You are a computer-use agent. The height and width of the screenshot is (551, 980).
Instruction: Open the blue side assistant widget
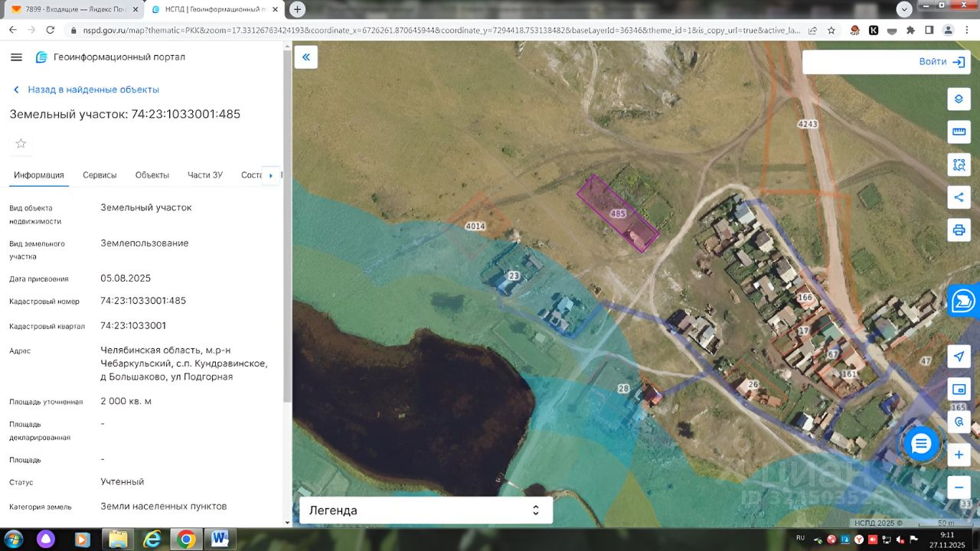[963, 302]
